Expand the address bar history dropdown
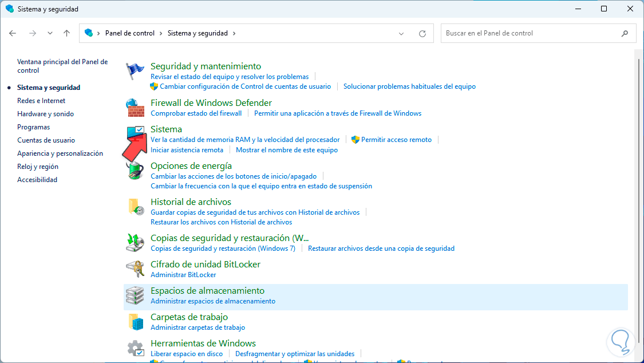Image resolution: width=644 pixels, height=363 pixels. point(401,34)
